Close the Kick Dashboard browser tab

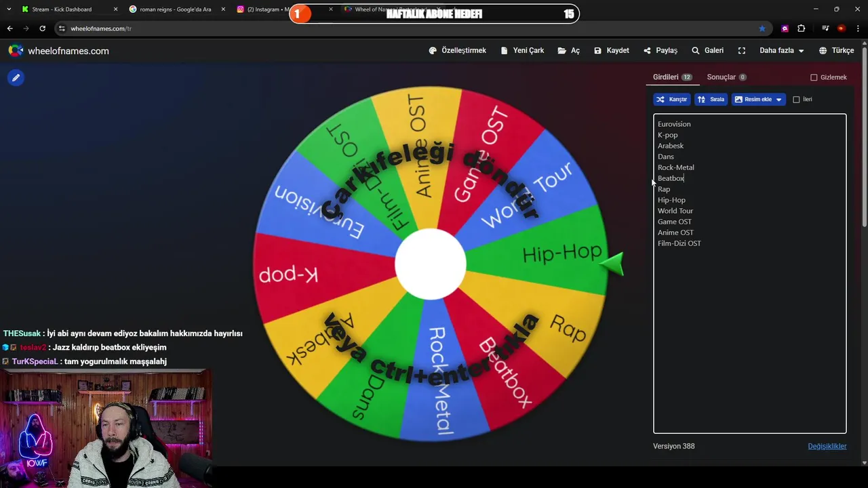pos(115,9)
